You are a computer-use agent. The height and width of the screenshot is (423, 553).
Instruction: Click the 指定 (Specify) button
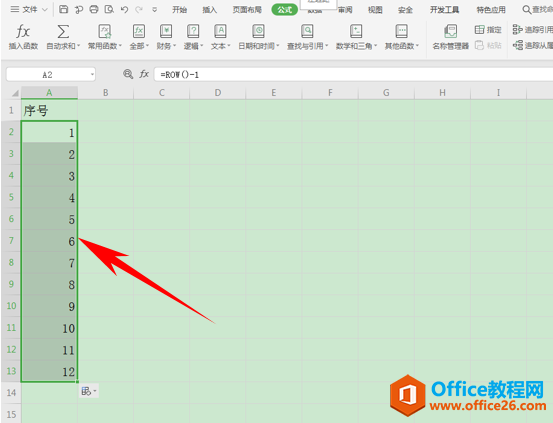click(488, 30)
